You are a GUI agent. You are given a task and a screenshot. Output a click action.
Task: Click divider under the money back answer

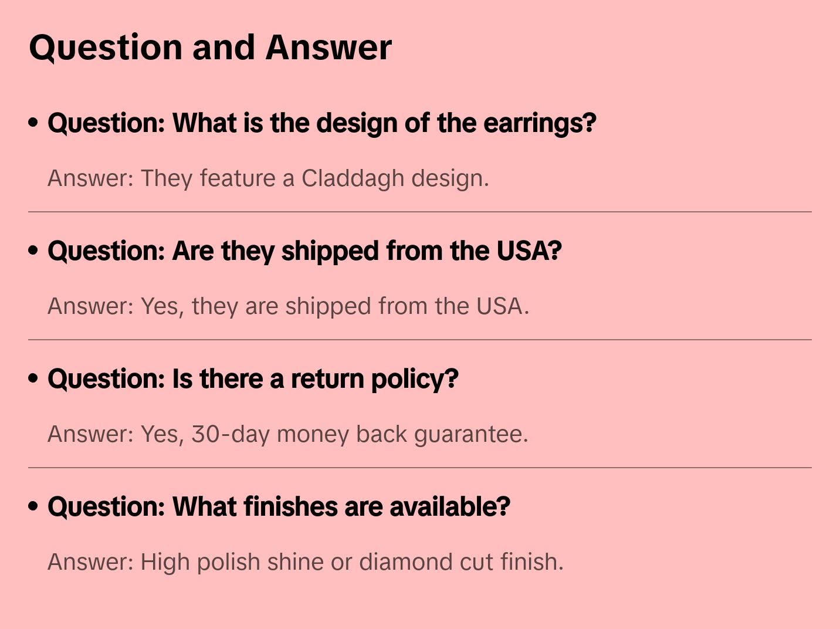pyautogui.click(x=420, y=468)
